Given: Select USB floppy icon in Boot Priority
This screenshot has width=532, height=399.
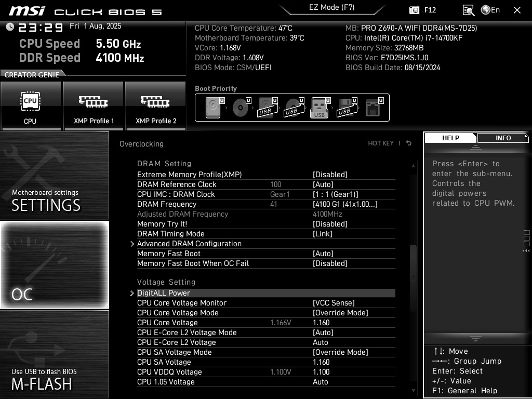Looking at the screenshot, I should pyautogui.click(x=347, y=108).
